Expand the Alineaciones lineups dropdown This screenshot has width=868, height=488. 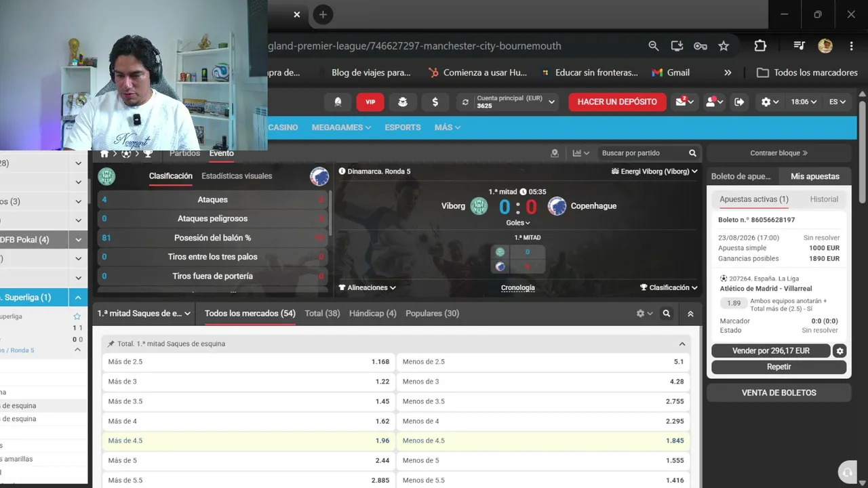tap(368, 287)
